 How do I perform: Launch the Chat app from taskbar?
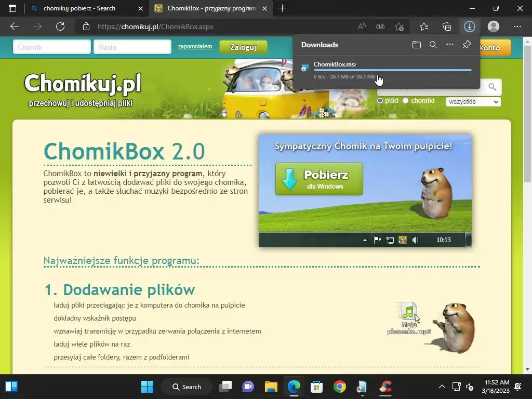coord(248,387)
